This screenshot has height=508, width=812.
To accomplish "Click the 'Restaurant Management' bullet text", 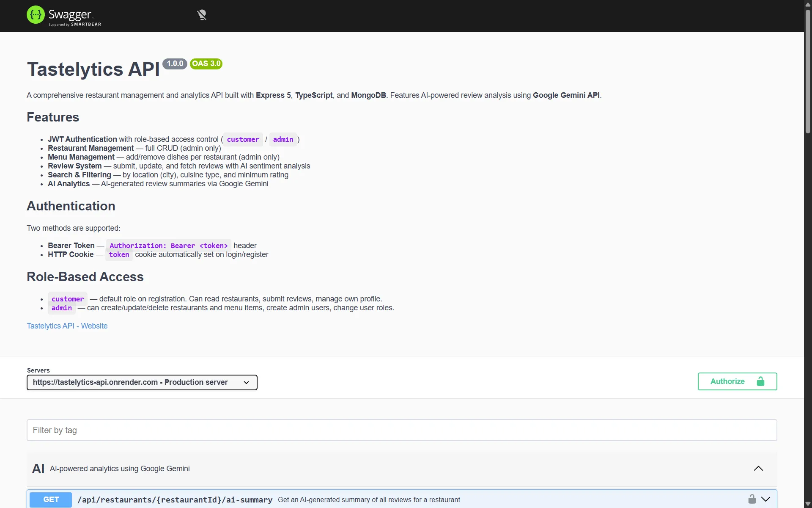I will click(91, 148).
